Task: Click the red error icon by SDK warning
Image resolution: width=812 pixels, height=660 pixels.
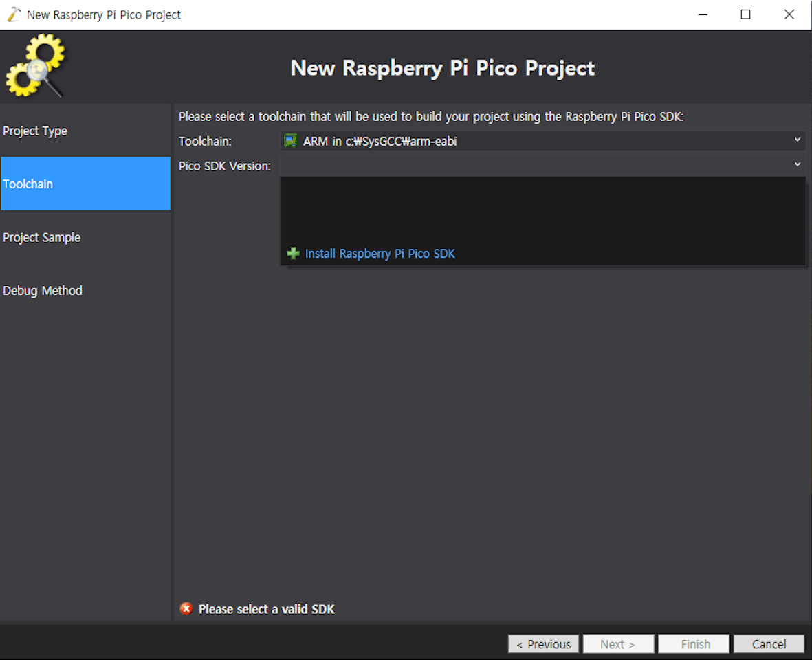Action: tap(186, 608)
